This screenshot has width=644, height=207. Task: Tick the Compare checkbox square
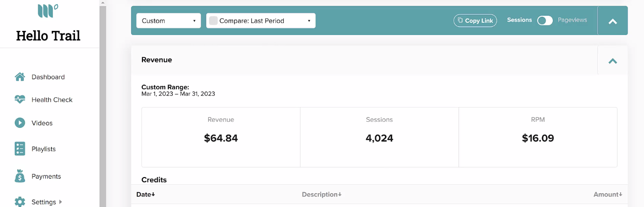click(x=213, y=21)
